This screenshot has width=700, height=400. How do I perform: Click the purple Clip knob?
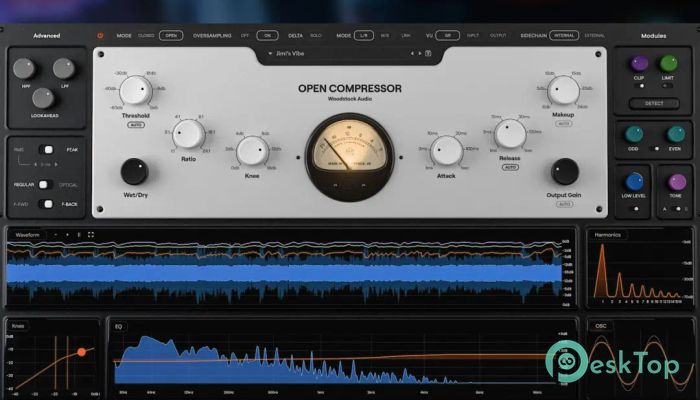click(638, 63)
